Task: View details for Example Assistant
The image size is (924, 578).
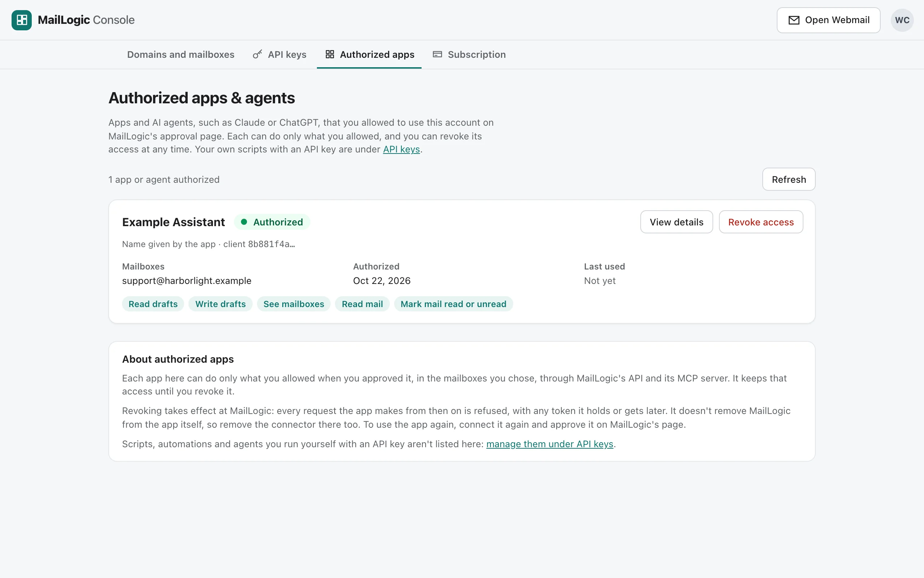Action: click(x=677, y=222)
